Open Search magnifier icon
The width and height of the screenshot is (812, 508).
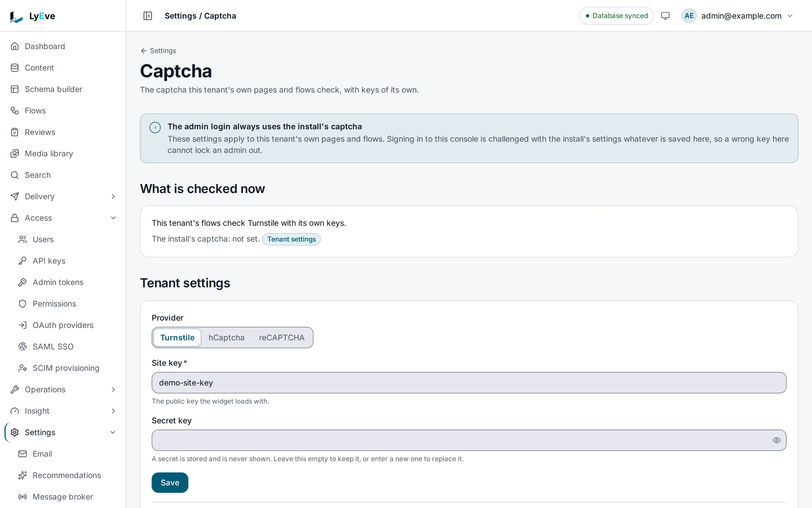(x=14, y=175)
